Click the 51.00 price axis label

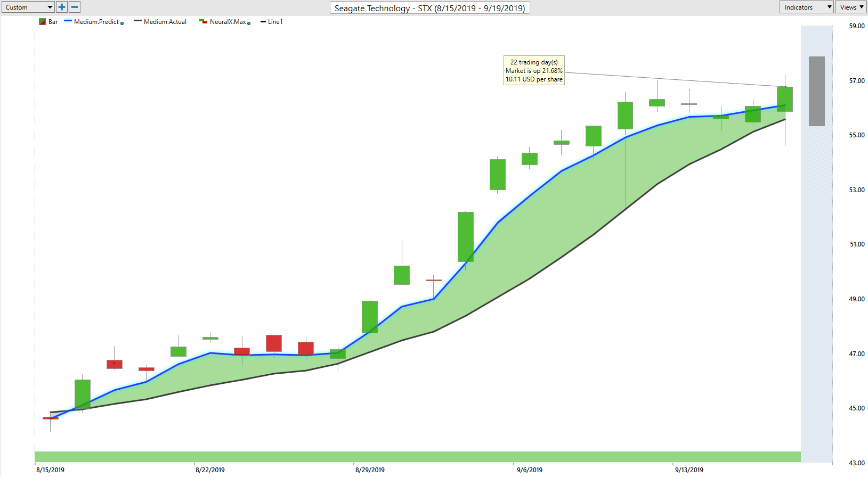857,244
